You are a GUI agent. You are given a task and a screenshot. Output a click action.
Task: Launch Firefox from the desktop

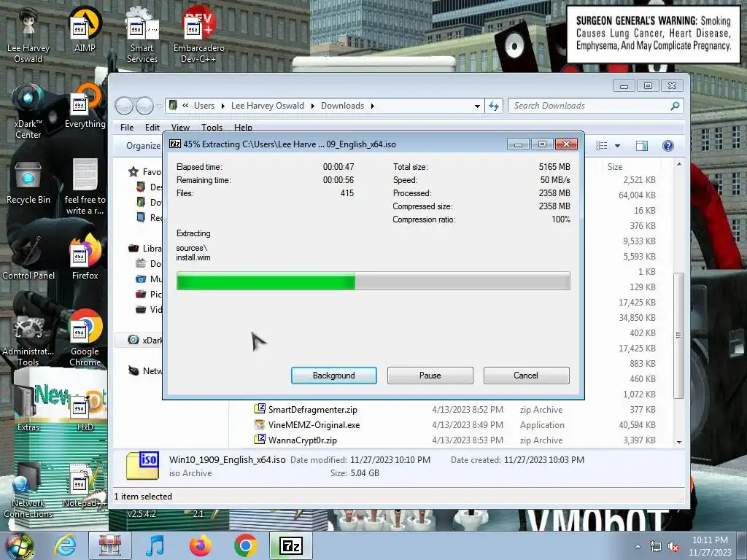pyautogui.click(x=85, y=257)
